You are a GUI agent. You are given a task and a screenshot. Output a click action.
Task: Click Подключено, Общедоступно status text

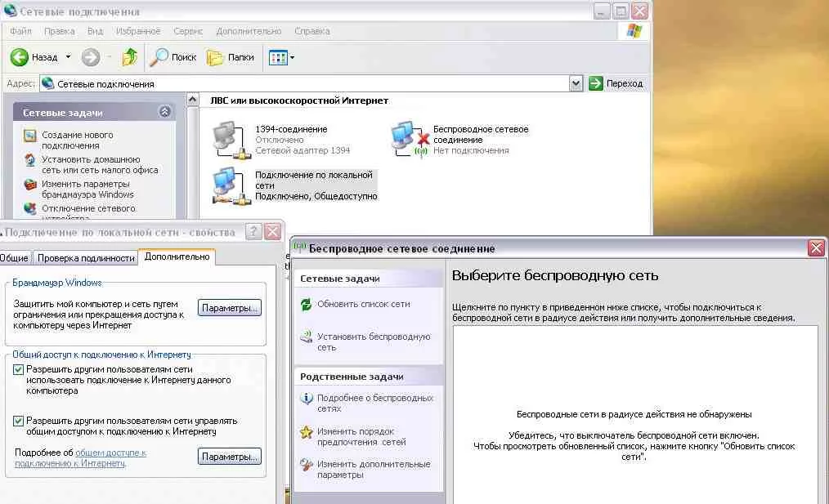click(316, 197)
